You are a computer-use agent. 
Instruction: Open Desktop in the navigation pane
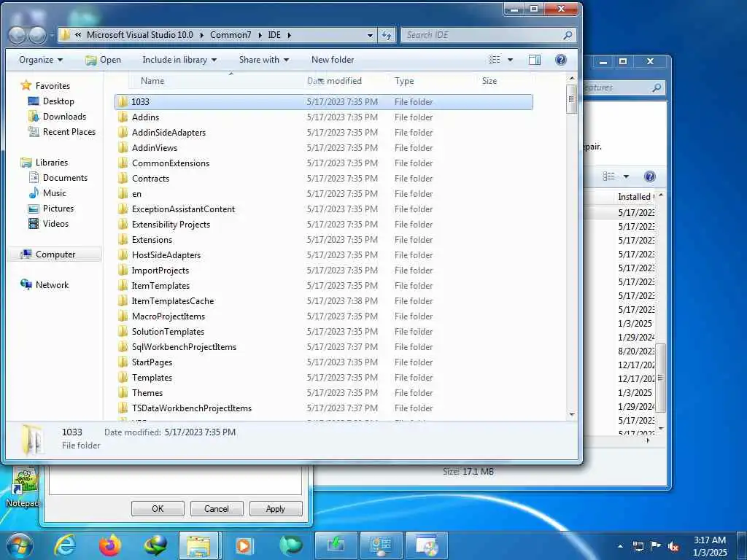pos(58,101)
